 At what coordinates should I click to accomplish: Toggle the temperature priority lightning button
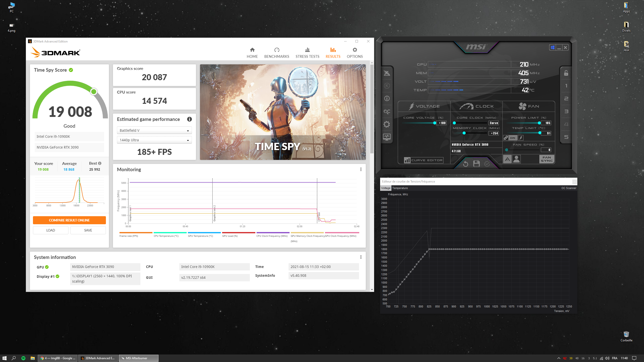point(521,138)
